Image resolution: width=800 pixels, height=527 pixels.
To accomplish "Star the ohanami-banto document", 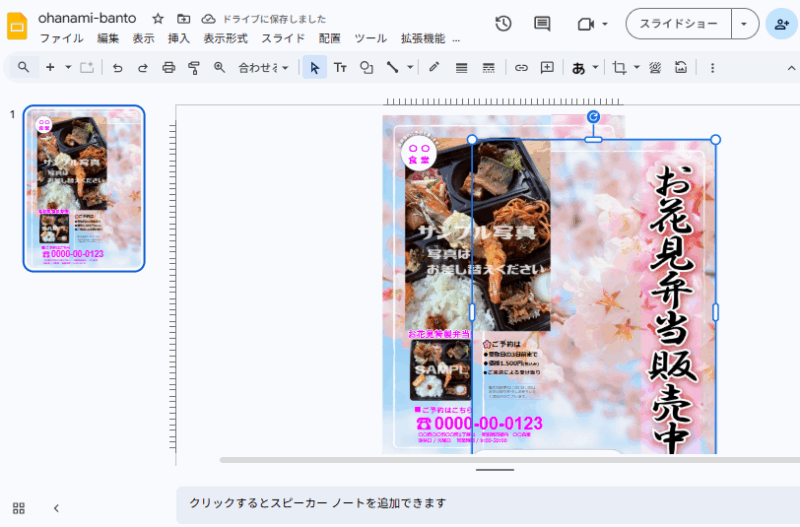I will point(158,19).
